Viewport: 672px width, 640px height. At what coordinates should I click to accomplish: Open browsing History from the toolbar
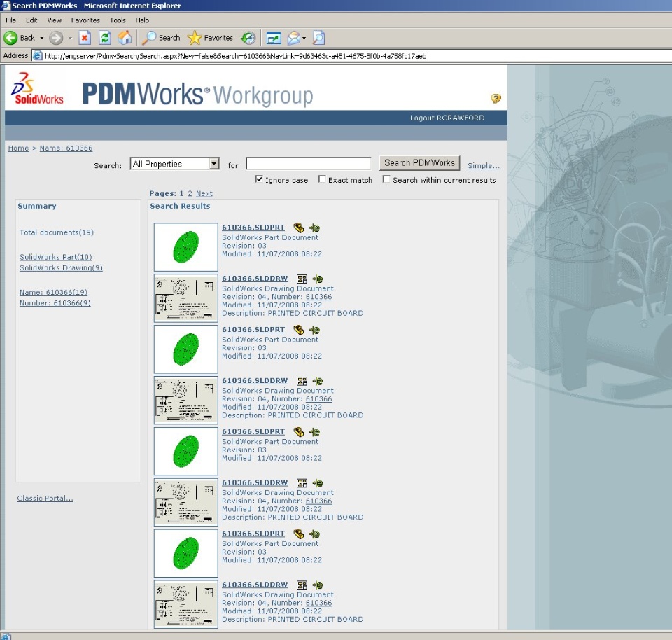[x=248, y=38]
